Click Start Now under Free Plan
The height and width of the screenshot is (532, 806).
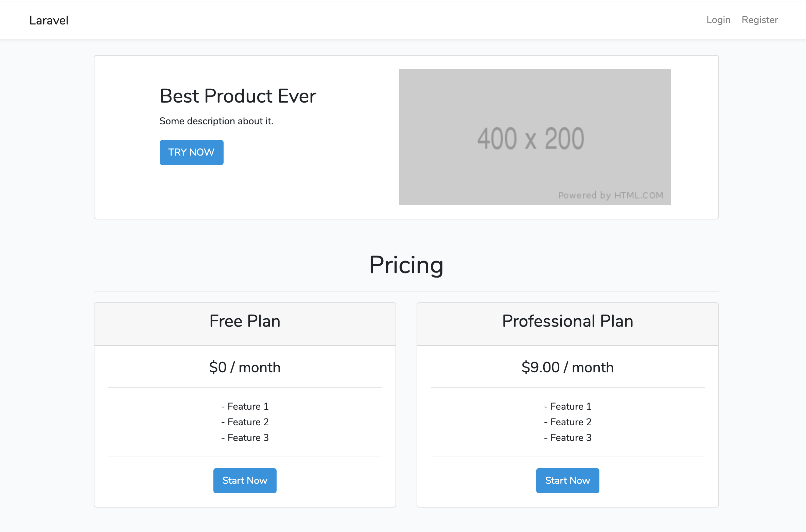[x=245, y=481]
